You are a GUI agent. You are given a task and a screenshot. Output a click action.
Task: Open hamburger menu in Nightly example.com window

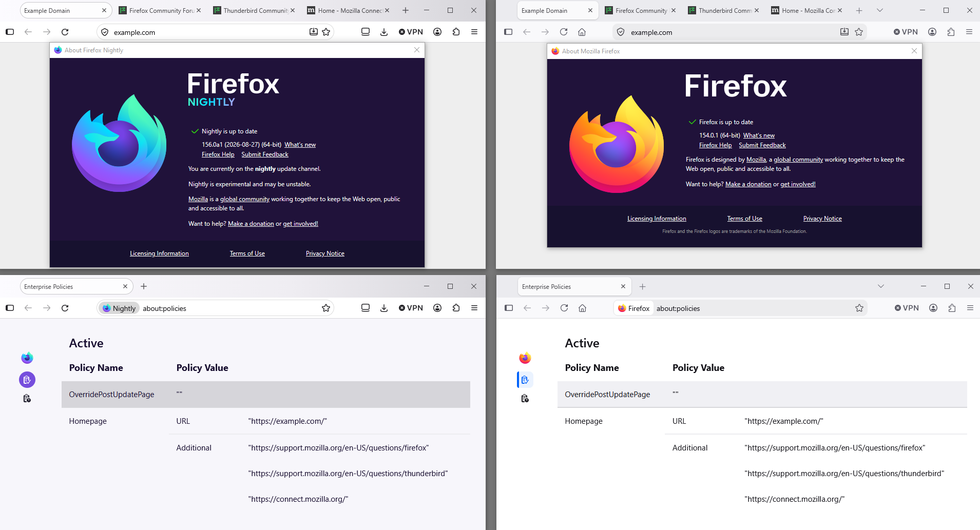click(x=474, y=32)
